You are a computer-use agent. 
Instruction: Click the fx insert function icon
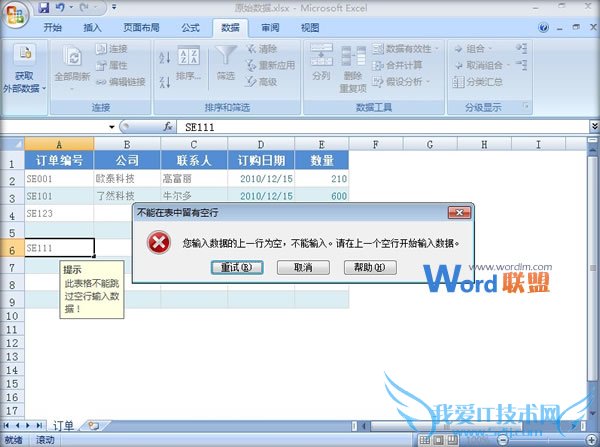point(168,126)
